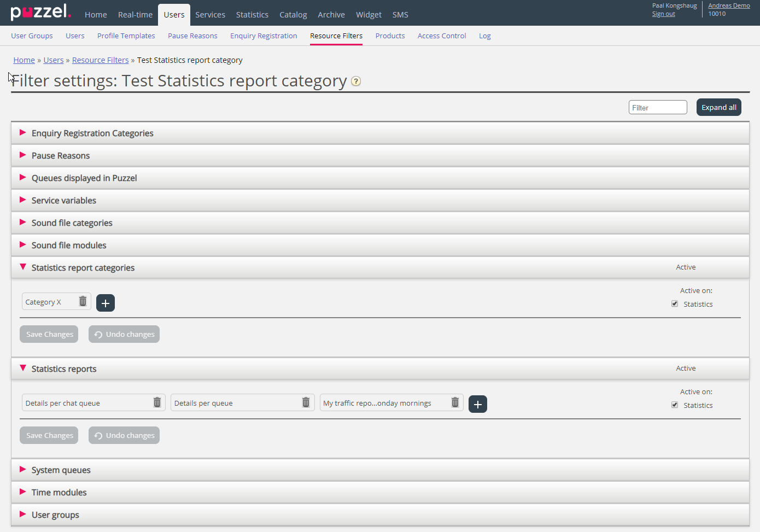The width and height of the screenshot is (760, 532).
Task: Delete Category X with its trash icon
Action: (x=83, y=302)
